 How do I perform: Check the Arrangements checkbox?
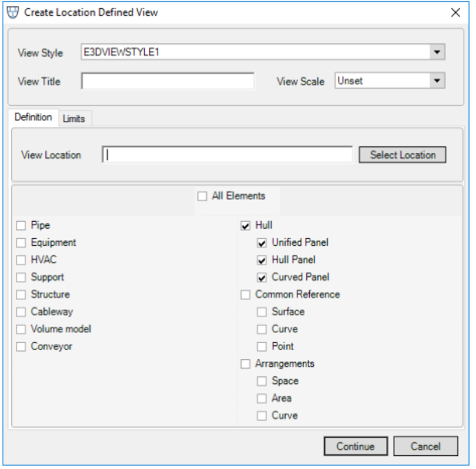(x=245, y=364)
